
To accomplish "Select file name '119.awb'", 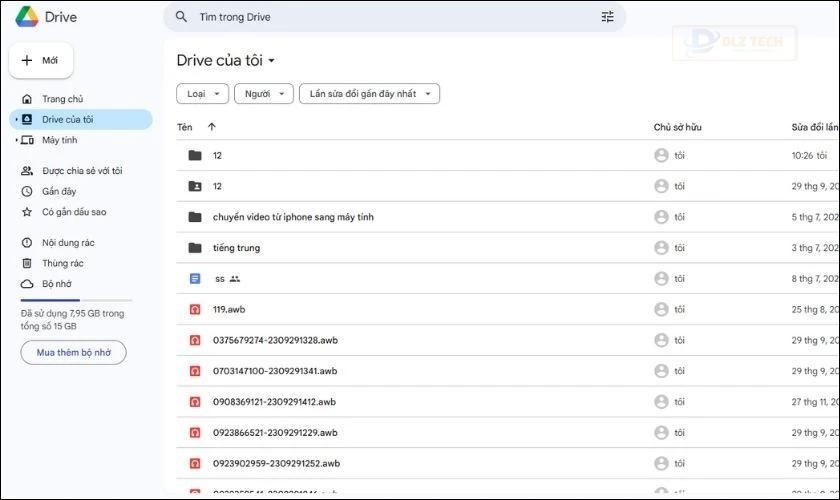I will pos(229,310).
